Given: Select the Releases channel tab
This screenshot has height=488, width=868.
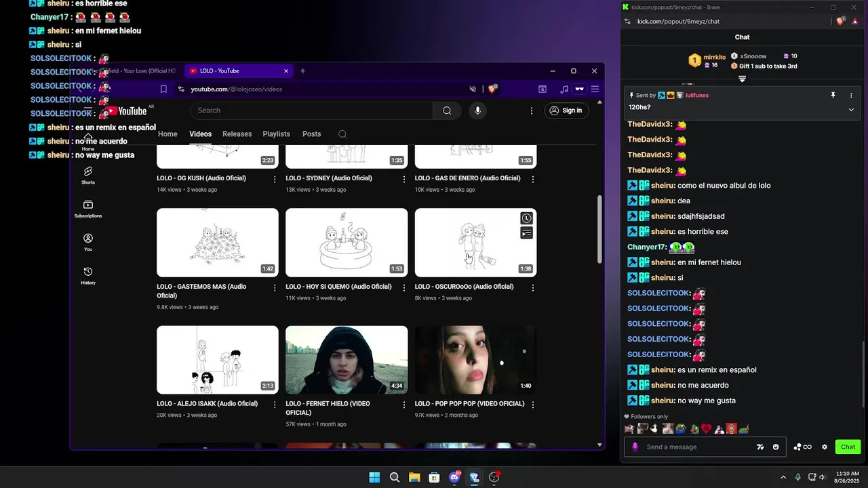Looking at the screenshot, I should click(237, 134).
